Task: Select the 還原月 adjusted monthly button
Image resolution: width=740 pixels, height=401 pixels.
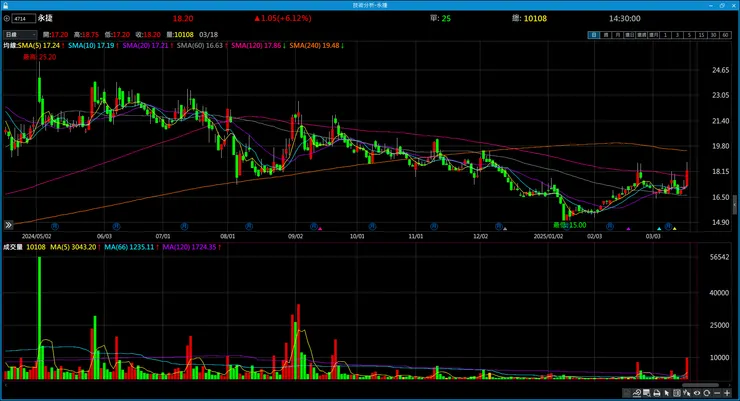Action: pyautogui.click(x=654, y=35)
